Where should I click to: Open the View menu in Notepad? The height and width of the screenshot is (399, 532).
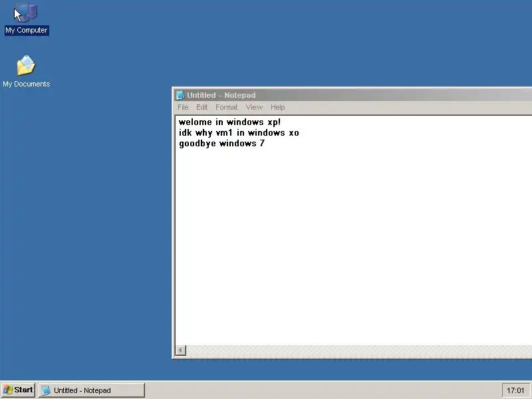click(x=254, y=107)
